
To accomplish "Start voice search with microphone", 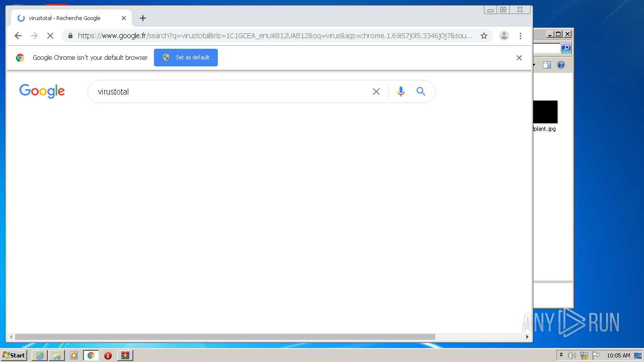I will [401, 92].
